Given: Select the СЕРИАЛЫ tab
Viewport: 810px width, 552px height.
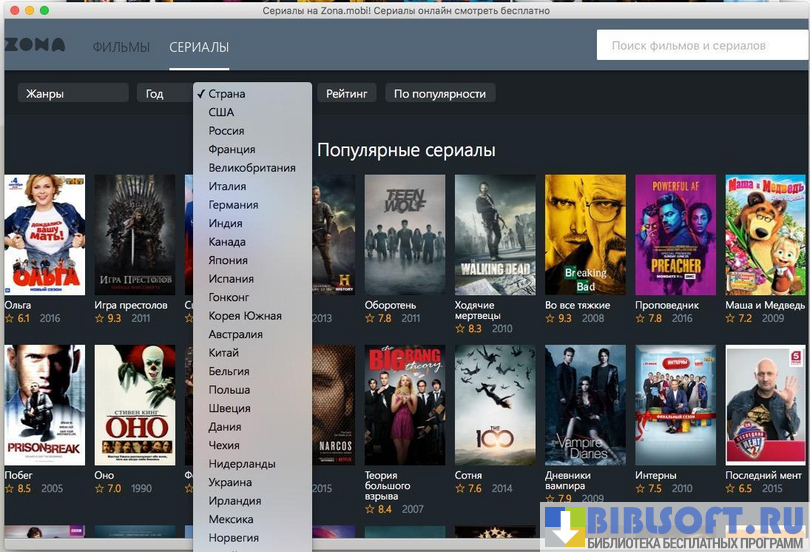Looking at the screenshot, I should (199, 47).
